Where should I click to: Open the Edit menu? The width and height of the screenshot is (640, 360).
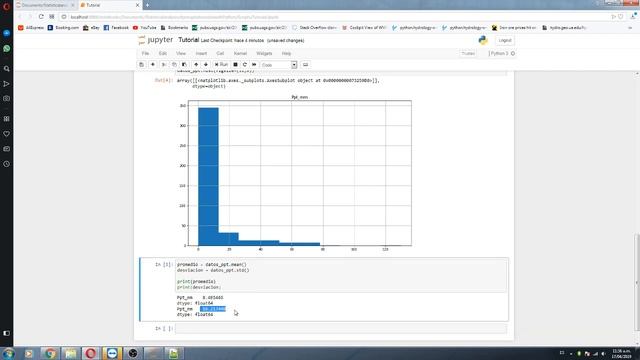click(162, 53)
